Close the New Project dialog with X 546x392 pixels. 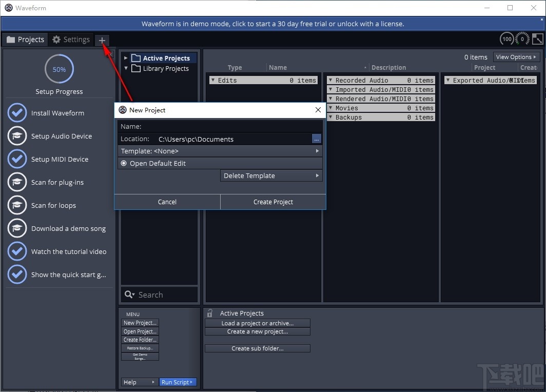coord(318,110)
